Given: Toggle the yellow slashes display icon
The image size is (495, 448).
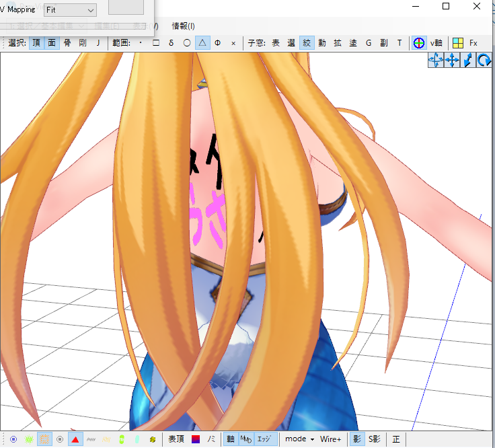Looking at the screenshot, I should [106, 439].
